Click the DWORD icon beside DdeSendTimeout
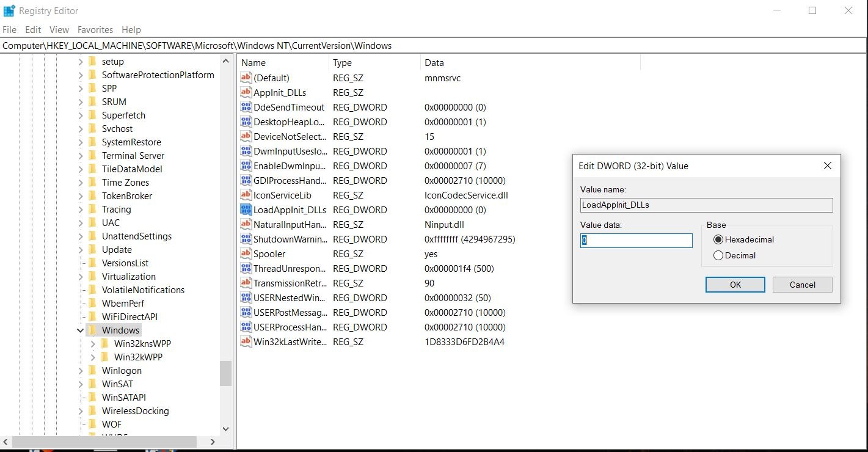Image resolution: width=868 pixels, height=452 pixels. click(x=246, y=107)
